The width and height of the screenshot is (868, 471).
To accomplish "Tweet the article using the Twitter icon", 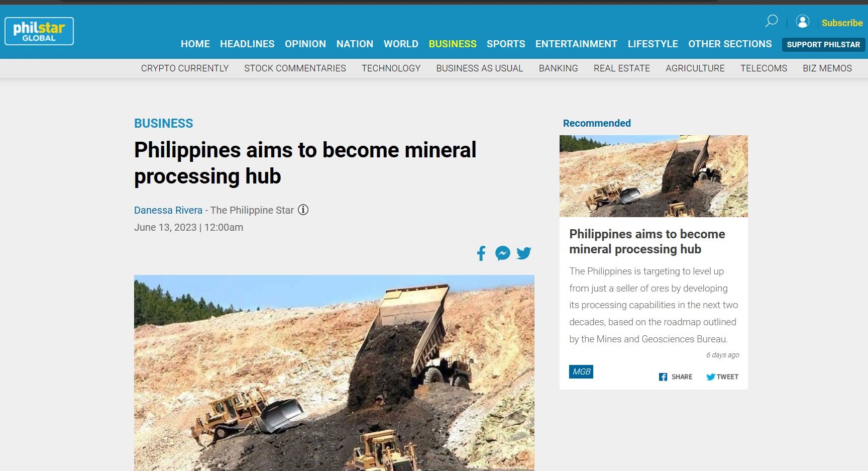I will pyautogui.click(x=524, y=253).
